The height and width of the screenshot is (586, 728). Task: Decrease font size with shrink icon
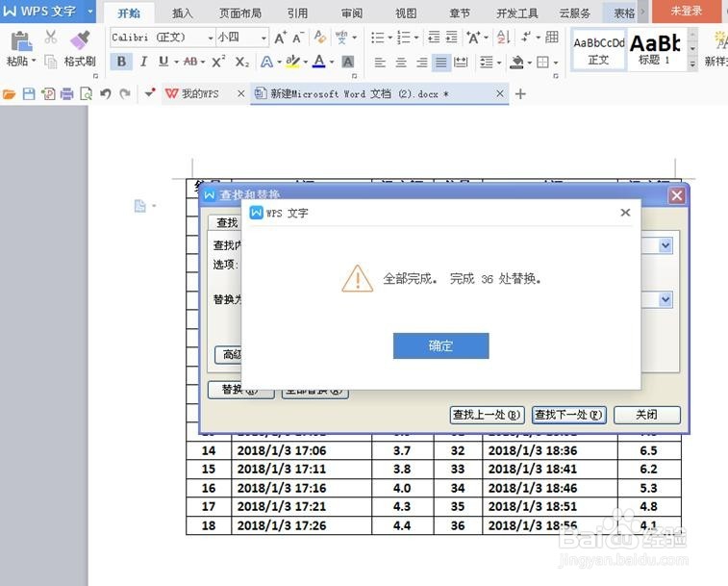point(298,38)
